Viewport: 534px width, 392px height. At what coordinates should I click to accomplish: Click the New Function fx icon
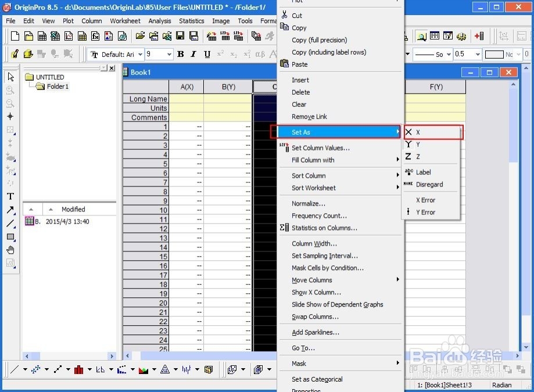[96, 36]
